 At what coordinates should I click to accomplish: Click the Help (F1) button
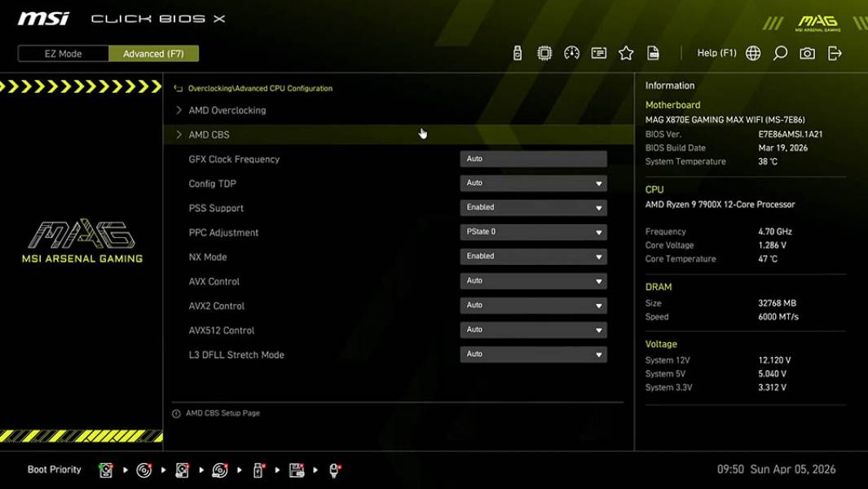tap(716, 52)
